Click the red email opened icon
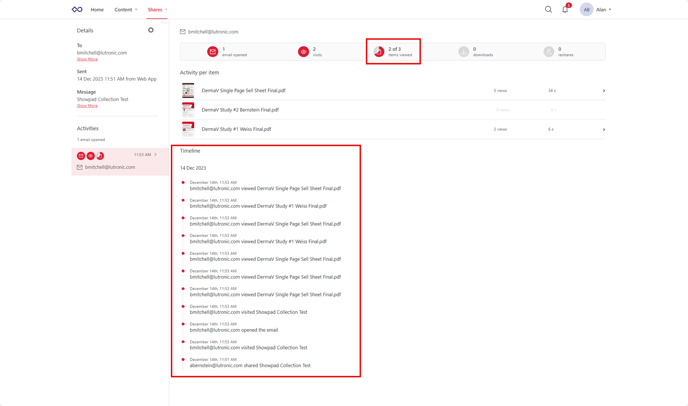The image size is (688, 406). pyautogui.click(x=212, y=52)
